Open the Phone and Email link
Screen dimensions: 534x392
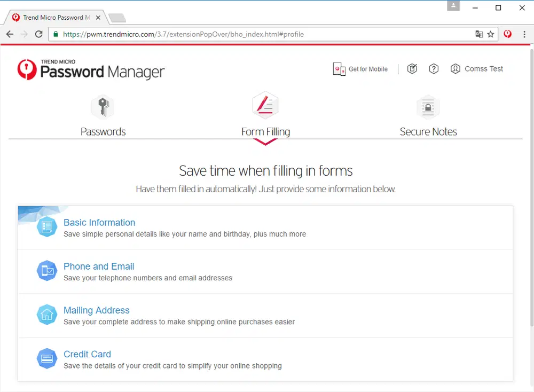pyautogui.click(x=99, y=266)
